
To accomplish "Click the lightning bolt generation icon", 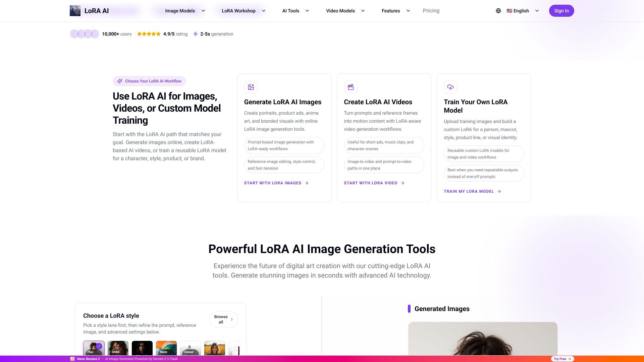I will pyautogui.click(x=196, y=34).
